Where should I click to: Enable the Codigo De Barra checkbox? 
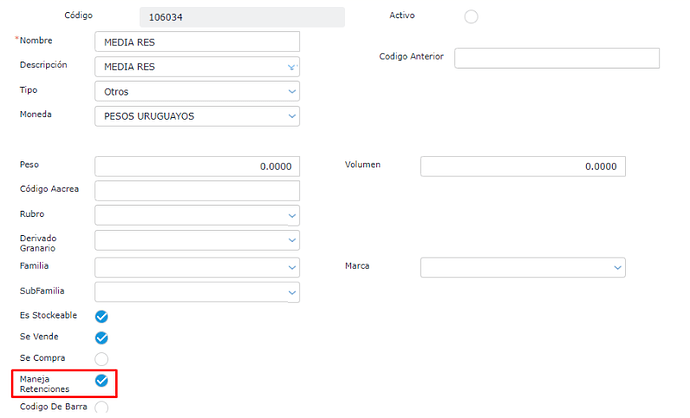click(x=101, y=408)
